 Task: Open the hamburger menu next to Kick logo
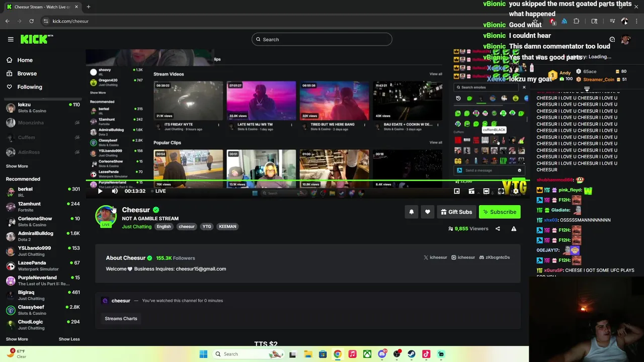(11, 39)
